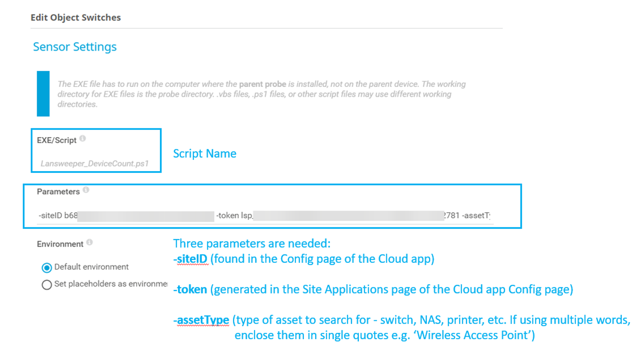
Task: Click the italic EXE file notice paragraph
Action: (260, 94)
